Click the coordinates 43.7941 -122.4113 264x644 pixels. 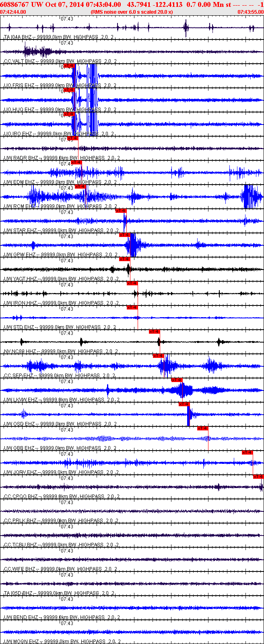[x=155, y=4]
